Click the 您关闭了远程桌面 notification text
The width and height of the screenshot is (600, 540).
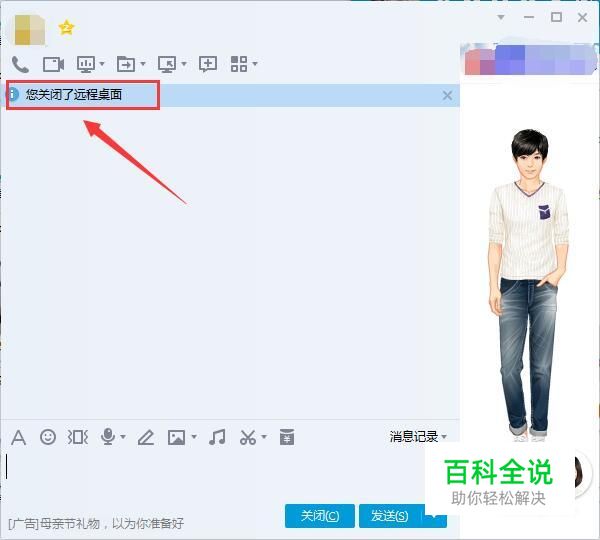(x=74, y=95)
